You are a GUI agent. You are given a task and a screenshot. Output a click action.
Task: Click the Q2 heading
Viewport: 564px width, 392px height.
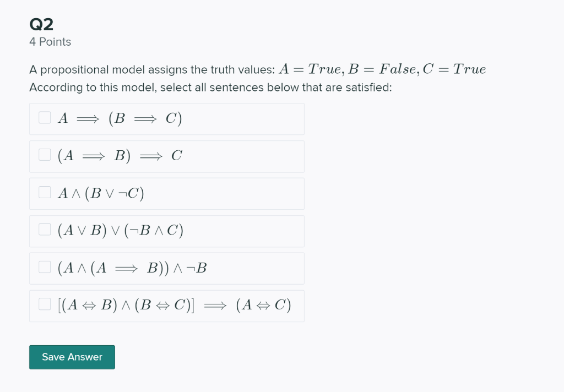(x=41, y=24)
